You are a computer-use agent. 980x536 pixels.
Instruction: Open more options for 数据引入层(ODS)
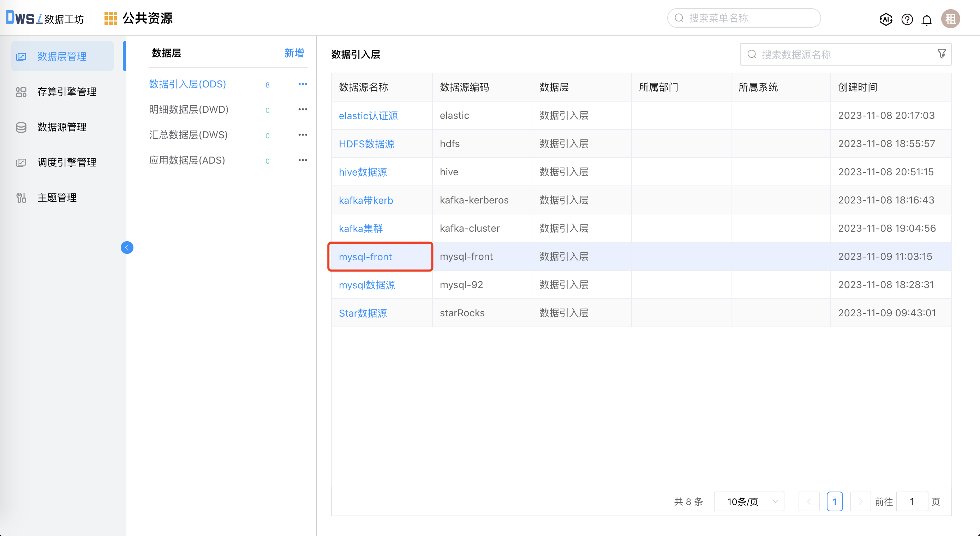(303, 84)
